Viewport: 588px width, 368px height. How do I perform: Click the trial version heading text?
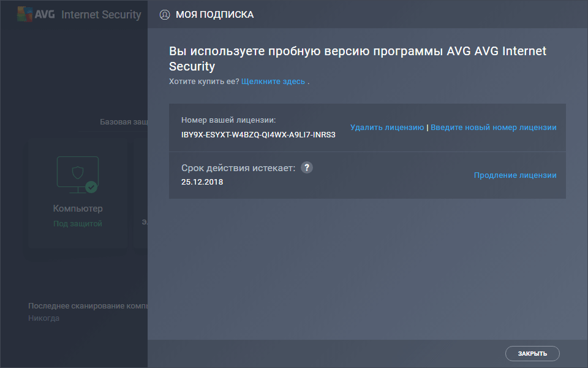(357, 58)
